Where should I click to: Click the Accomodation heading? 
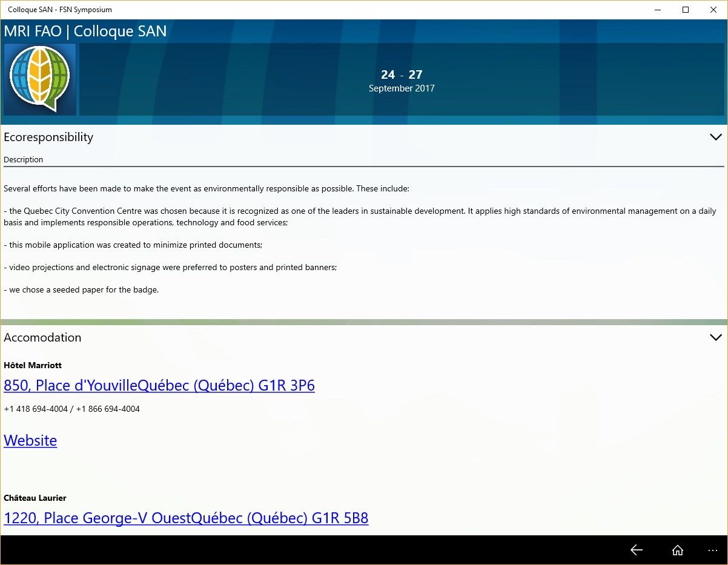(42, 337)
